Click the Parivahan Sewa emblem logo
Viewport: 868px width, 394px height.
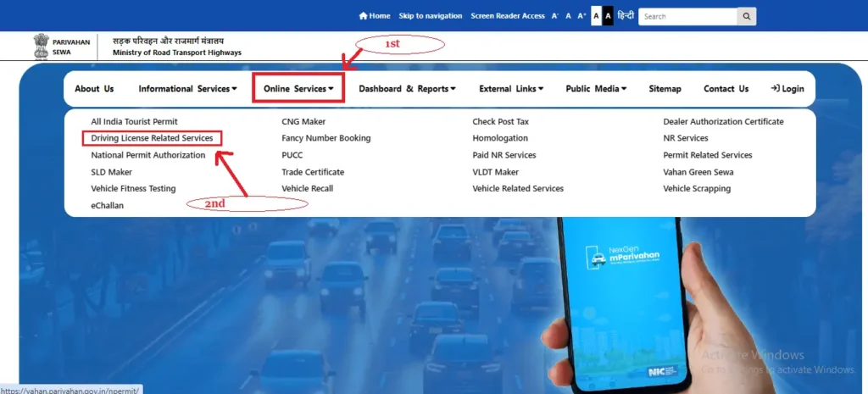[41, 46]
